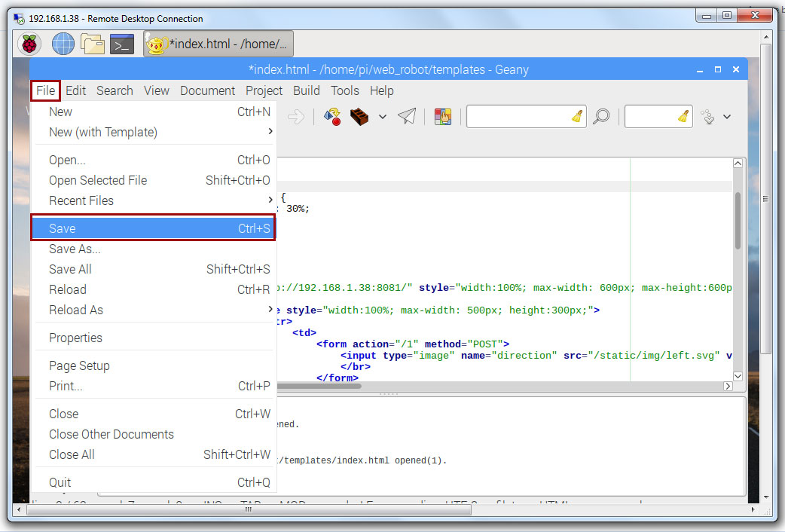Choose Open... in the File menu

[x=154, y=160]
